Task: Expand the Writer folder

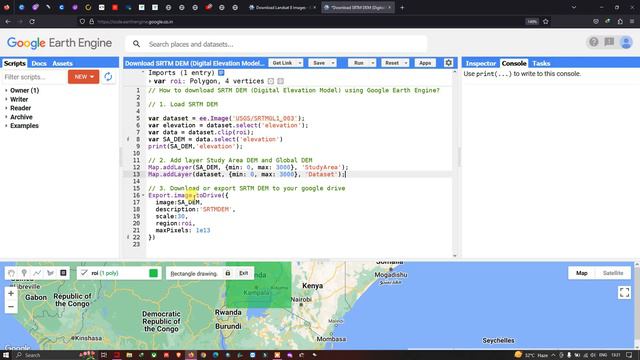Action: pos(6,99)
